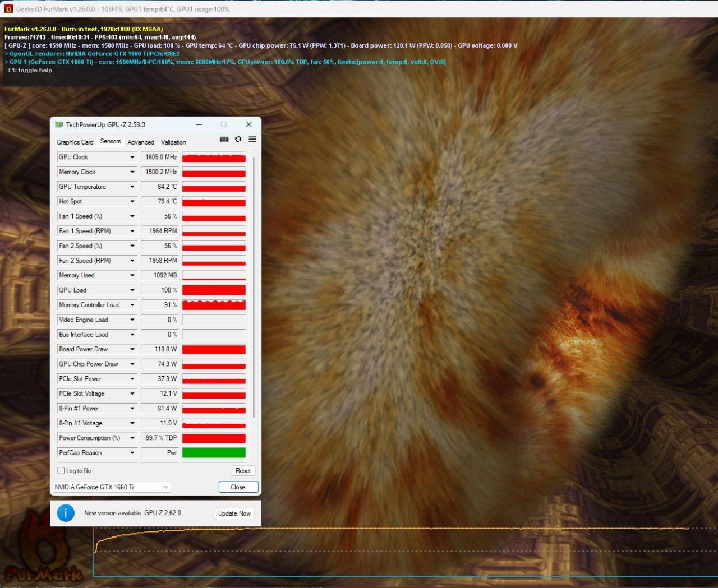Click the 12.1 V PCIe Slot Voltage value
Screen dimensions: 718x588
click(x=160, y=393)
